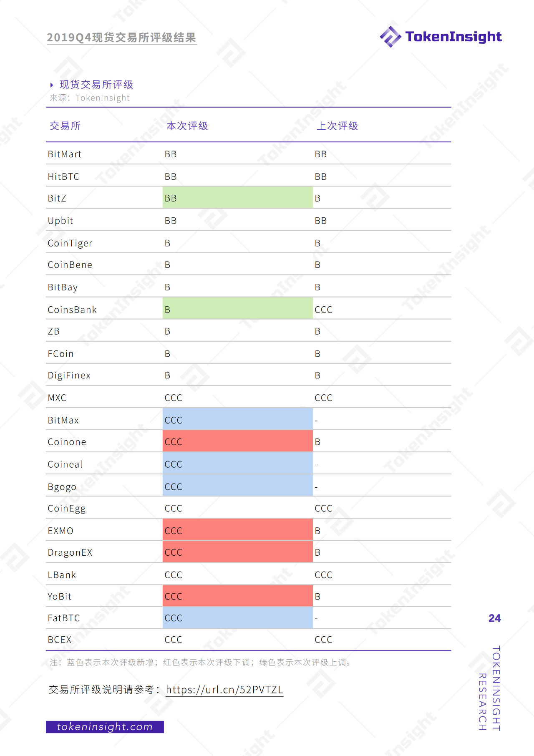Click the DragonEX exchange name
The width and height of the screenshot is (534, 756).
[70, 553]
